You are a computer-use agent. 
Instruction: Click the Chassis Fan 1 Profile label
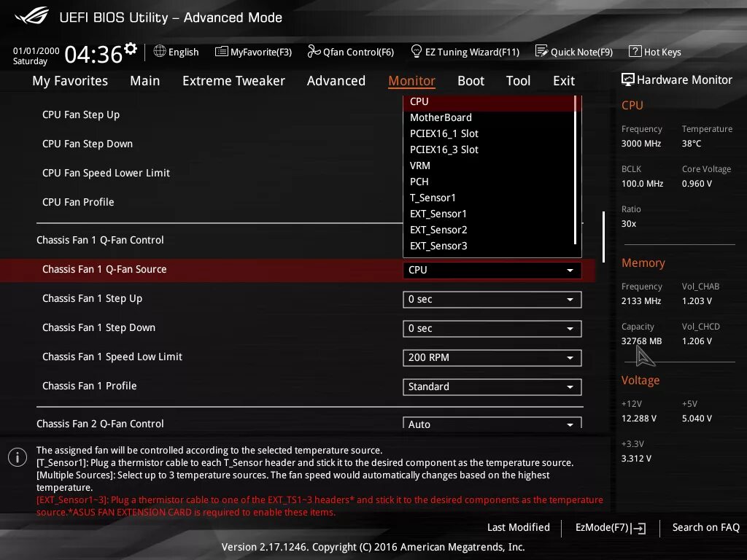point(90,386)
